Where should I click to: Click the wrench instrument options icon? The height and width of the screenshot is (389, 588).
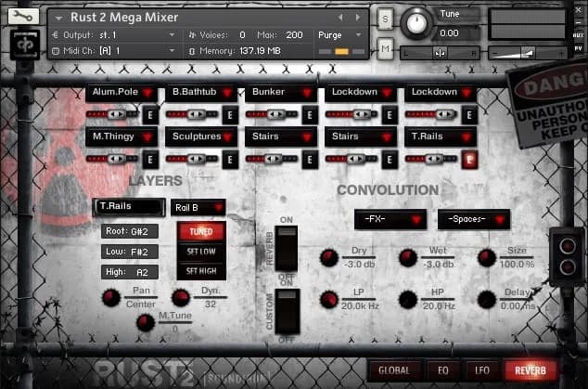pyautogui.click(x=24, y=18)
